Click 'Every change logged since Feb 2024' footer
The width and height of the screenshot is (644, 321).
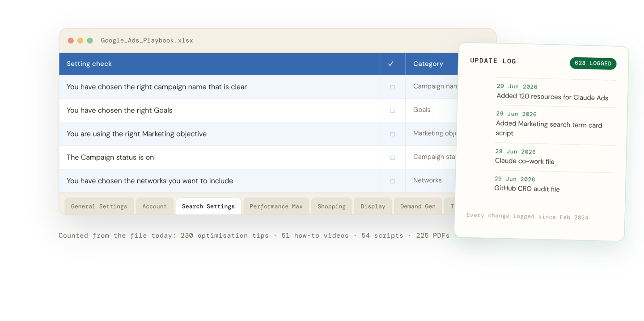(527, 216)
